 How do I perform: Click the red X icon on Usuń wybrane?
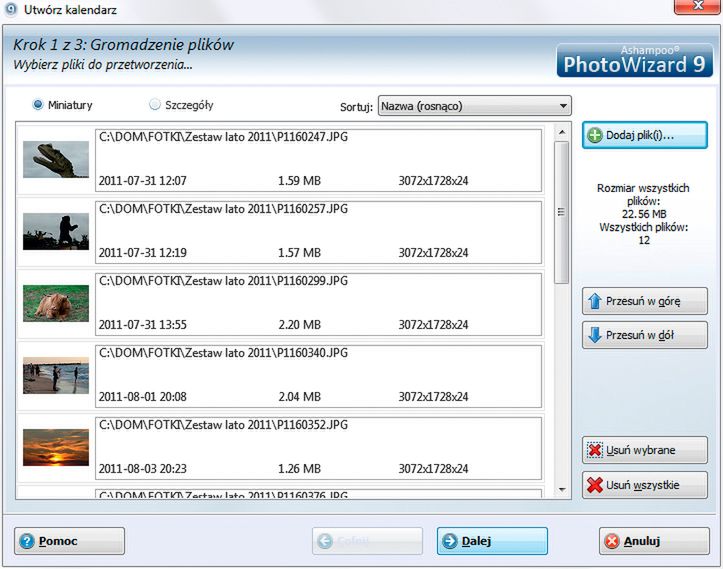[x=595, y=450]
